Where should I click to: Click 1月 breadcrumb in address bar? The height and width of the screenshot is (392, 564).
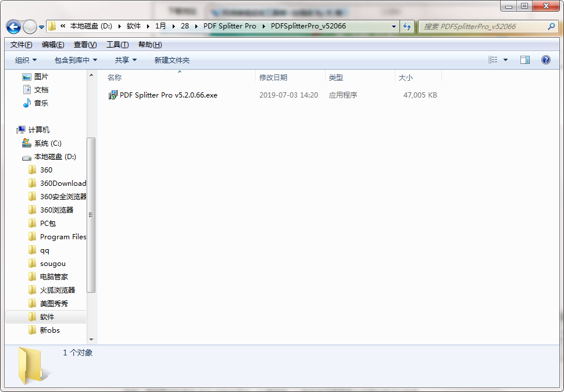coord(160,26)
